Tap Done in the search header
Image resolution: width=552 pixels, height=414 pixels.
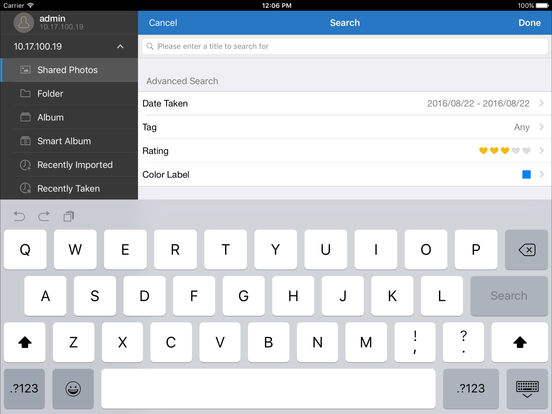tap(529, 23)
